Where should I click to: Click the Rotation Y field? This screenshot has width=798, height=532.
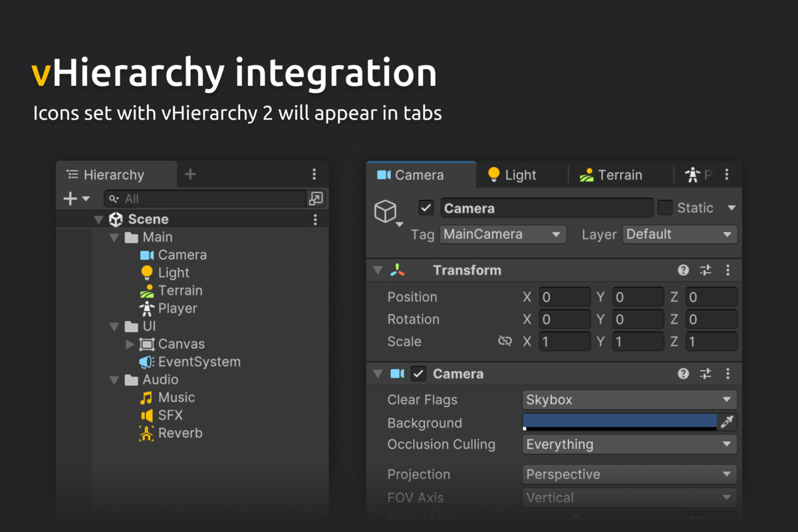[638, 319]
